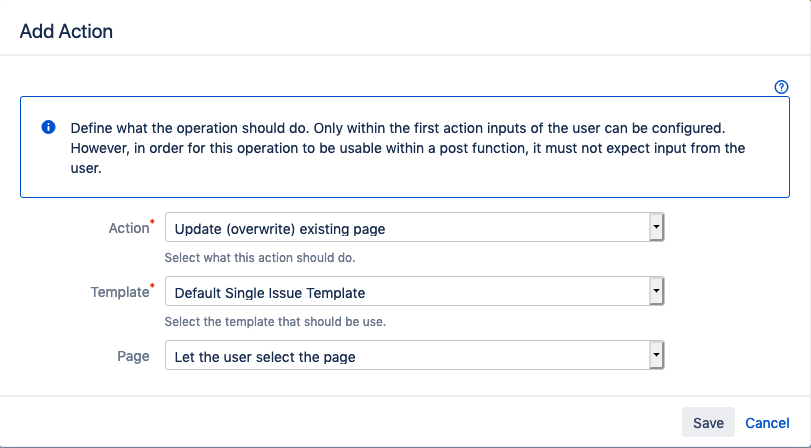
Task: Click the arrow on the Page select box
Action: click(656, 356)
